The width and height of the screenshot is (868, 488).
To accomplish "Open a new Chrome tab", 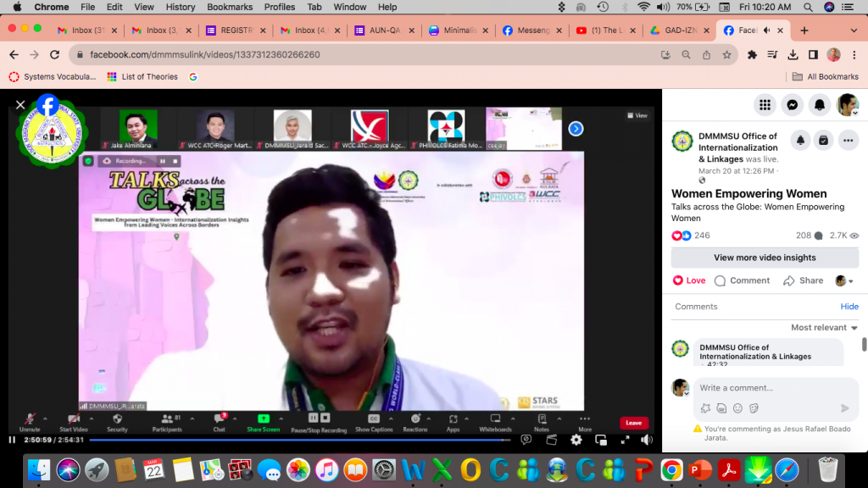I will pos(804,30).
